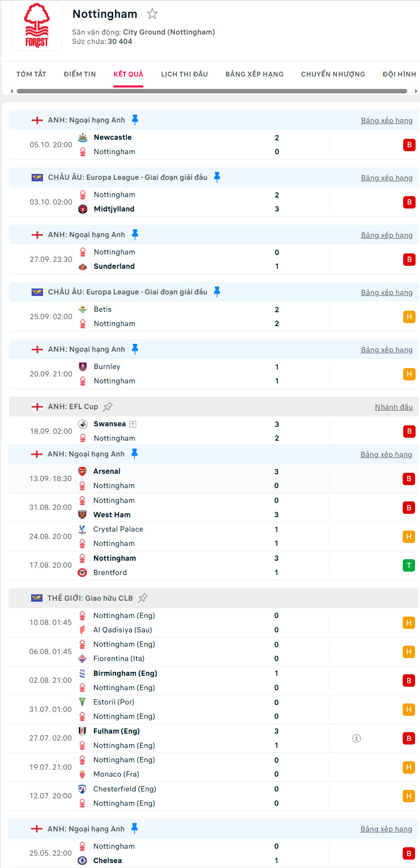Image resolution: width=420 pixels, height=868 pixels.
Task: Click the Arsenal team crest
Action: 83,471
